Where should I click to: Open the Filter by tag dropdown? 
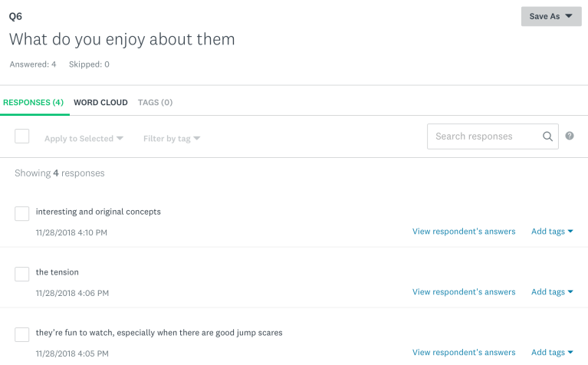[x=172, y=139]
